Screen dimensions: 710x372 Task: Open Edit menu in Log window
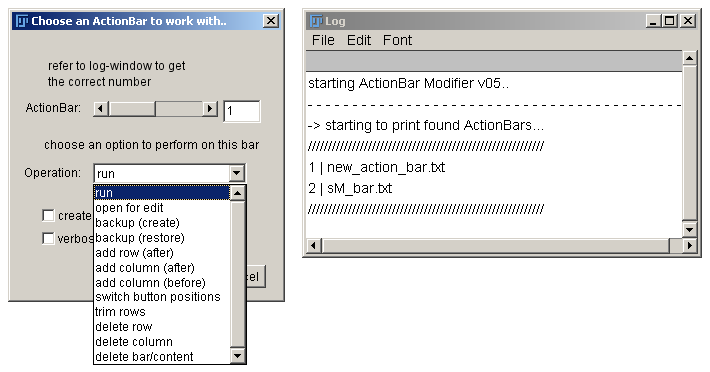[x=359, y=40]
